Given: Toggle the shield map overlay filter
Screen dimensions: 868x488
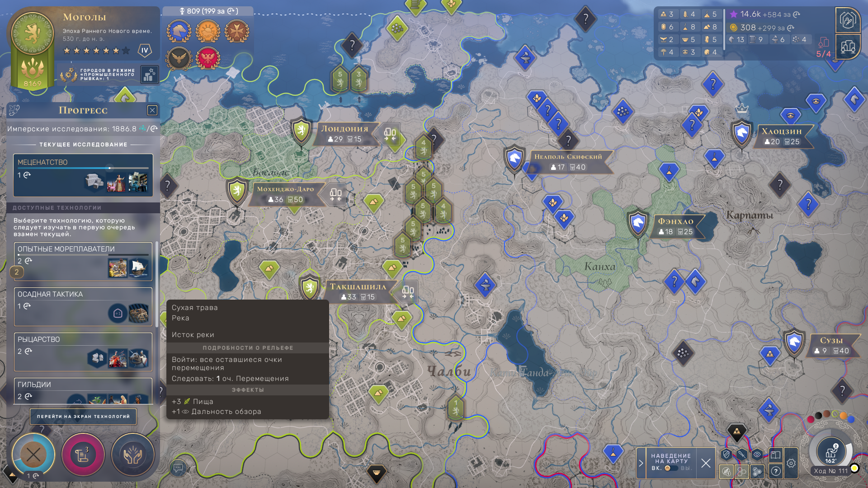Looking at the screenshot, I should (726, 455).
